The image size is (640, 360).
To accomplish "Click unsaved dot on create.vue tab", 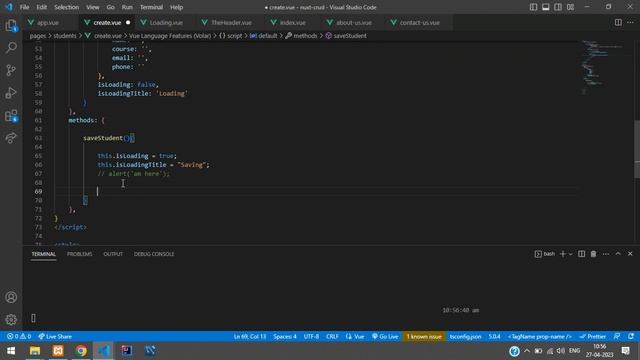I will pos(128,23).
